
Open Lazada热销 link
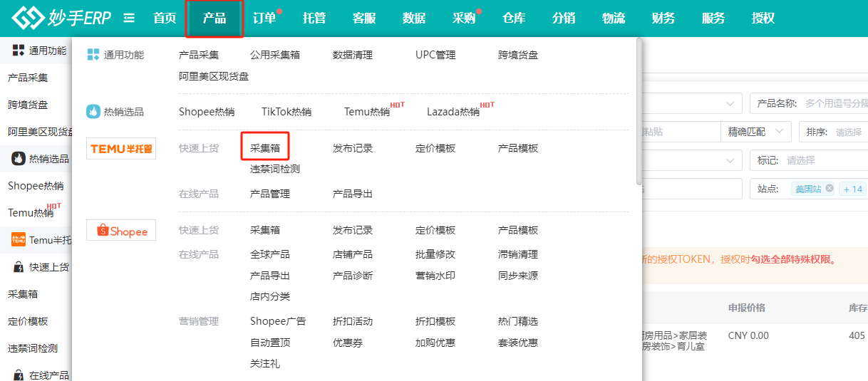pyautogui.click(x=453, y=112)
